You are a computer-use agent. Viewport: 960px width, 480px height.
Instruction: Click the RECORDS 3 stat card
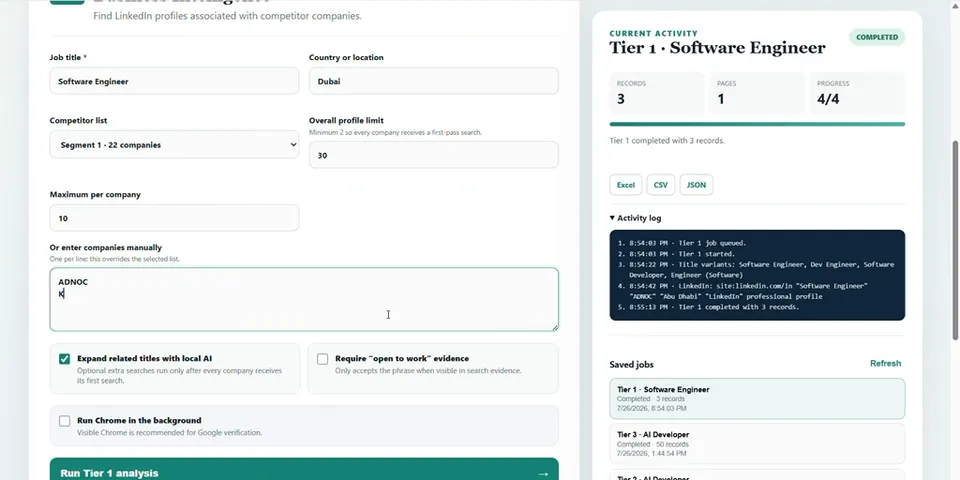tap(657, 93)
